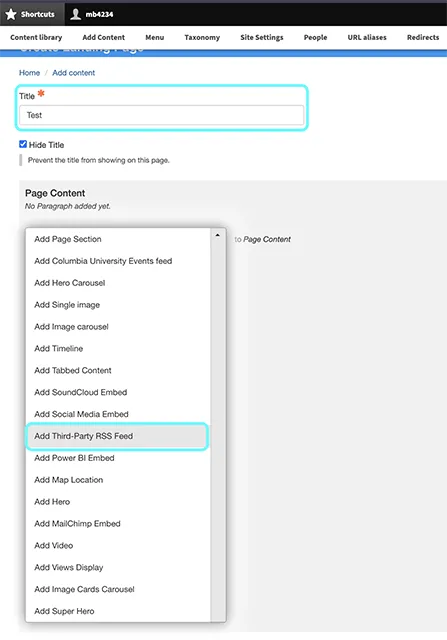
Task: Choose Add Map Location
Action: coord(118,480)
